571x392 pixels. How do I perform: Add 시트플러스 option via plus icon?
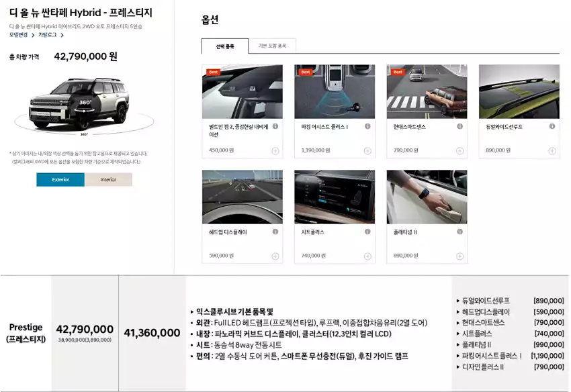pos(367,256)
